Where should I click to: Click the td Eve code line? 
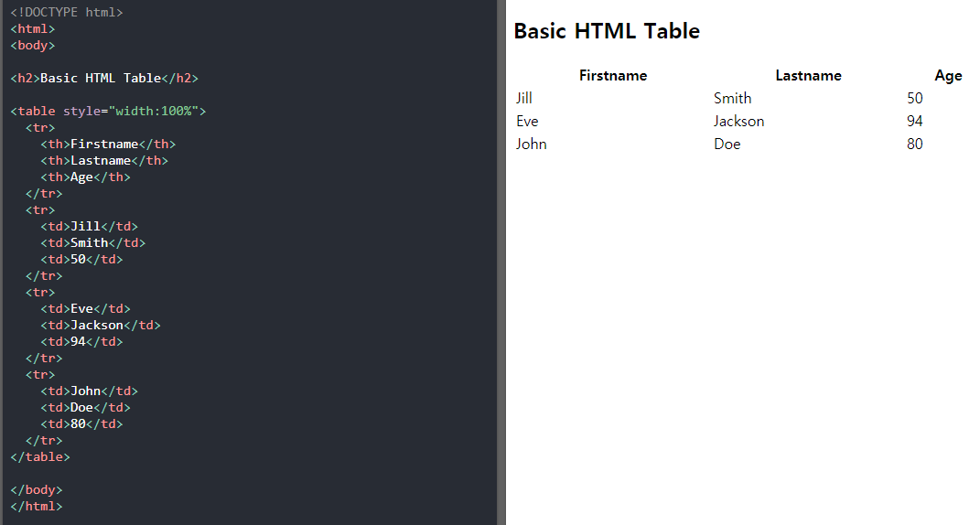point(86,309)
